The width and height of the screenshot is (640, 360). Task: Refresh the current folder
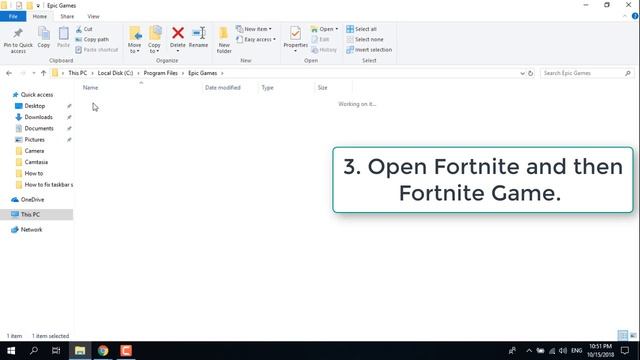point(531,73)
